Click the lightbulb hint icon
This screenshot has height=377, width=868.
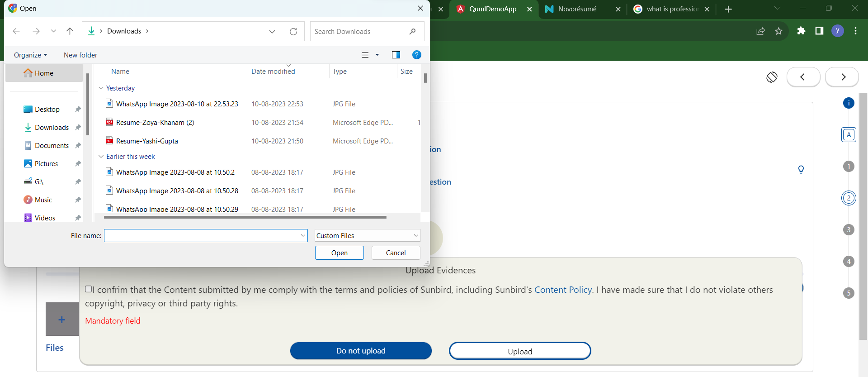(x=801, y=170)
